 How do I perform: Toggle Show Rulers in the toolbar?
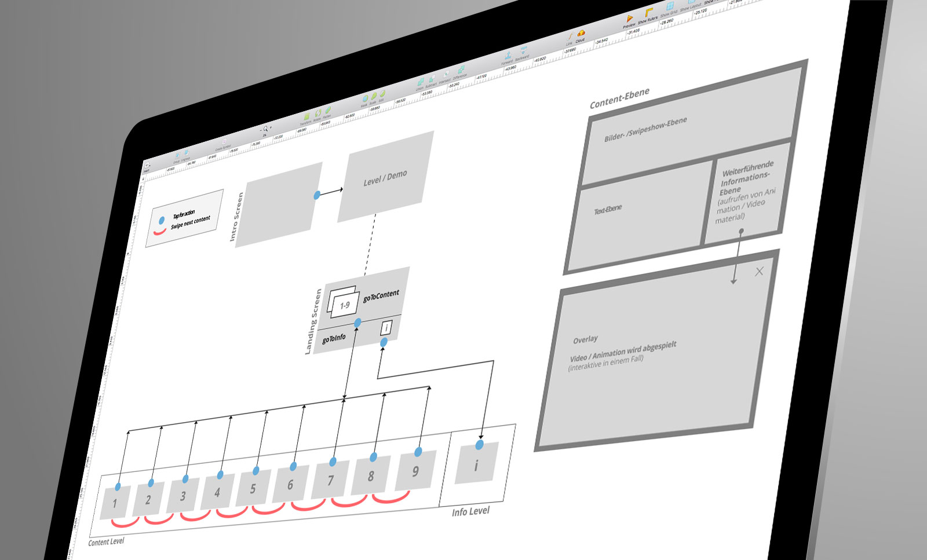pyautogui.click(x=649, y=13)
